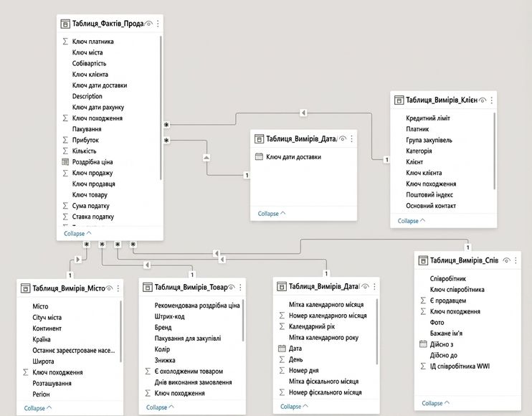Toggle visibility eye on table containing Календарний рік
The width and height of the screenshot is (532, 416).
[x=365, y=287]
